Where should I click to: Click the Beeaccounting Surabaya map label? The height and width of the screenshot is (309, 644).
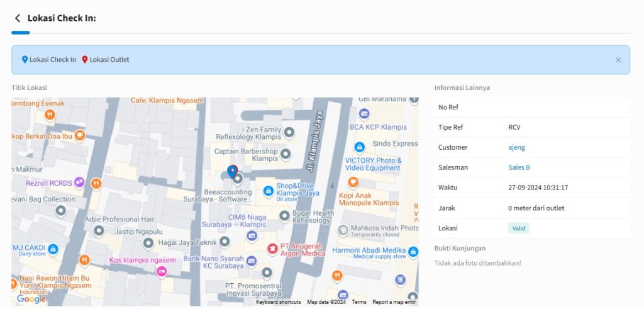click(218, 196)
